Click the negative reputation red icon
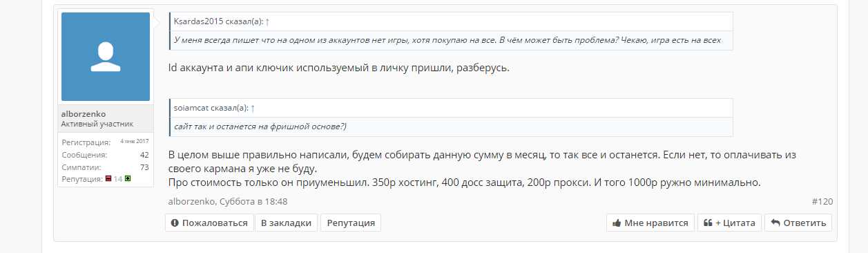Screen dimensions: 868x253 (x=108, y=178)
